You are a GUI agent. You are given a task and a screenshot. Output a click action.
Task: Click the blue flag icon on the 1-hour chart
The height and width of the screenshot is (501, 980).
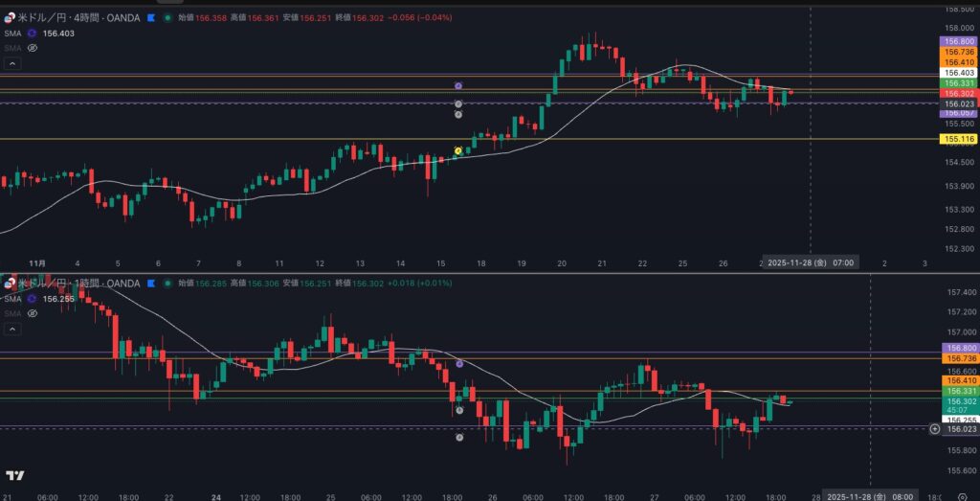point(148,284)
